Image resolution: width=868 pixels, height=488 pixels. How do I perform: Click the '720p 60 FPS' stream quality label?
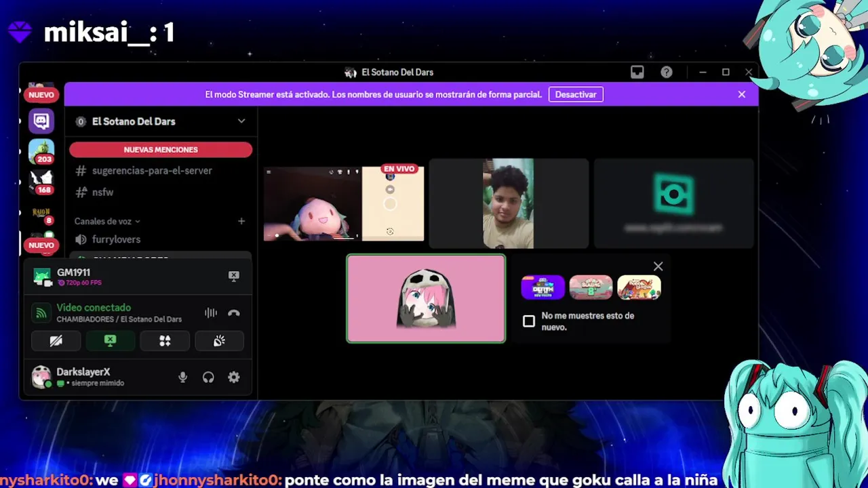click(83, 283)
